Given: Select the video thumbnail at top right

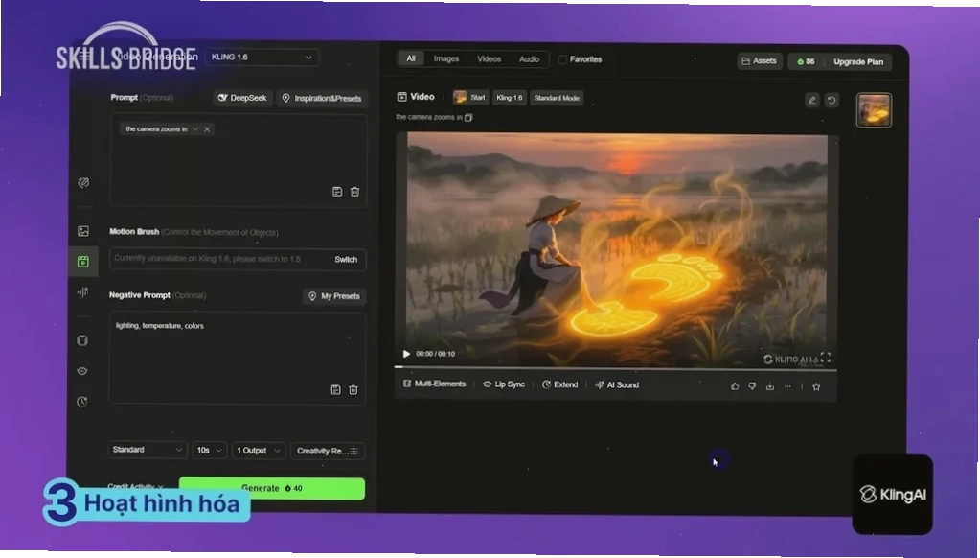Looking at the screenshot, I should tap(874, 109).
